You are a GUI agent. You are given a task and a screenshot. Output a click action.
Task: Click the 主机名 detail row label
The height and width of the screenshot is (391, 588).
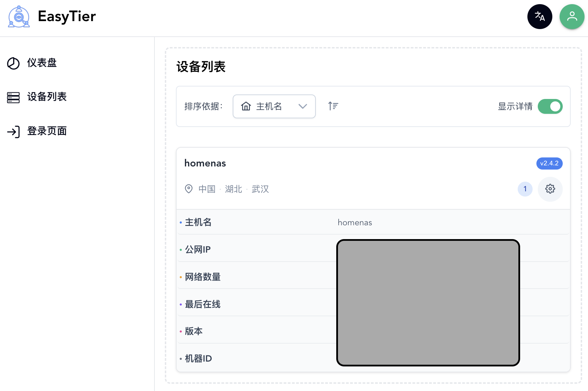point(198,222)
